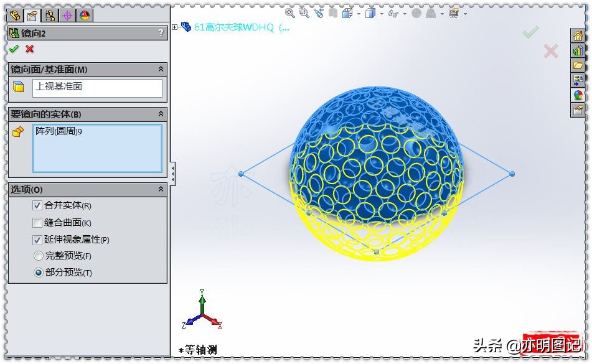
Task: Collapse the 选项(O) section
Action: 161,190
